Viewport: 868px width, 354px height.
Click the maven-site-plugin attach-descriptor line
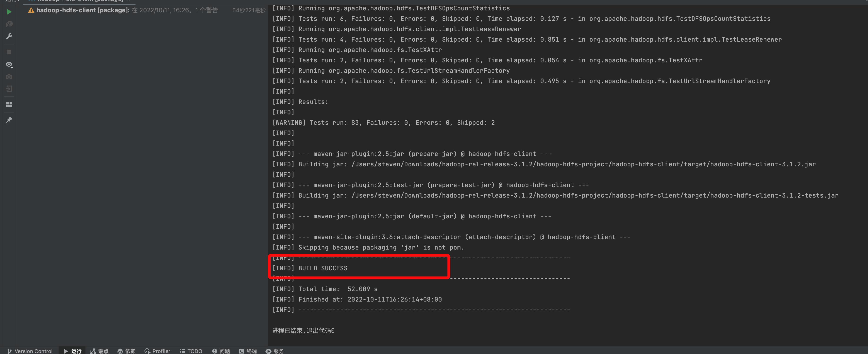point(451,237)
